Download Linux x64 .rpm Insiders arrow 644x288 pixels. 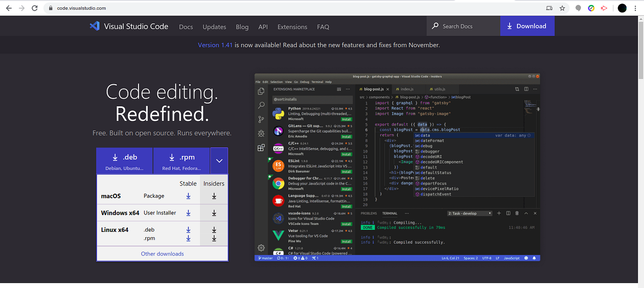214,238
